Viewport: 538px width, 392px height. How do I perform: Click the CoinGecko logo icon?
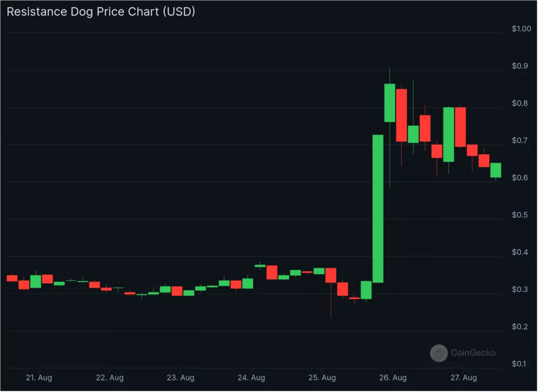439,353
